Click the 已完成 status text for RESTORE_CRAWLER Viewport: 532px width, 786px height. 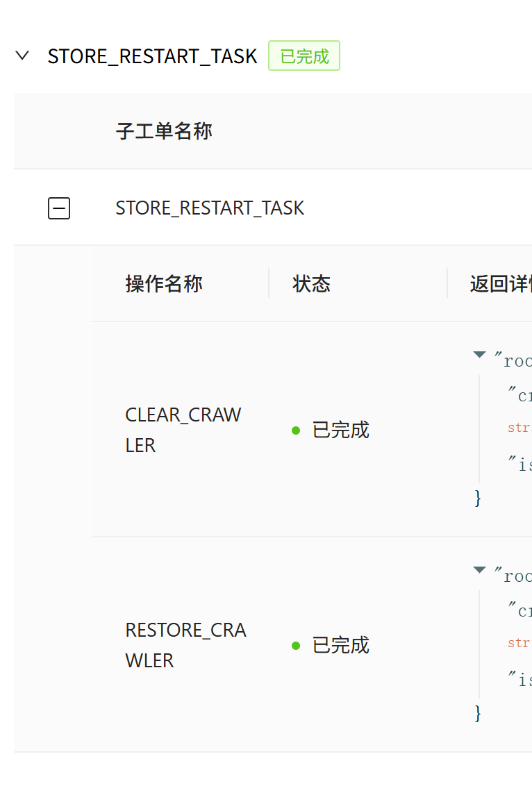tap(340, 646)
